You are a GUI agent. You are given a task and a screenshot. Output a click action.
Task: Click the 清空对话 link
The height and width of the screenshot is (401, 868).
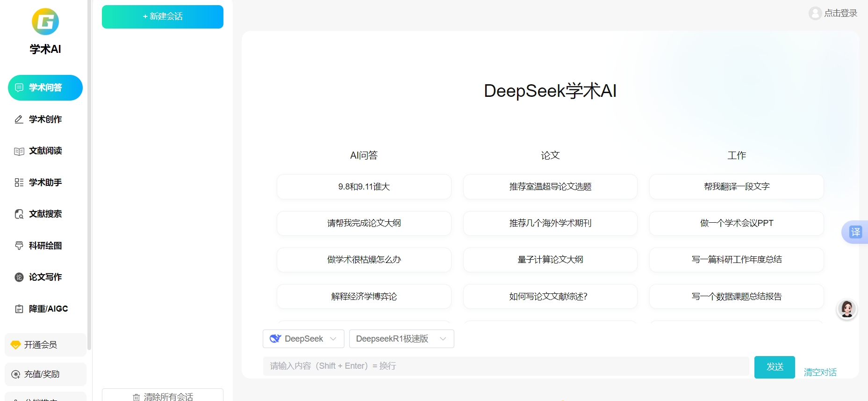820,372
